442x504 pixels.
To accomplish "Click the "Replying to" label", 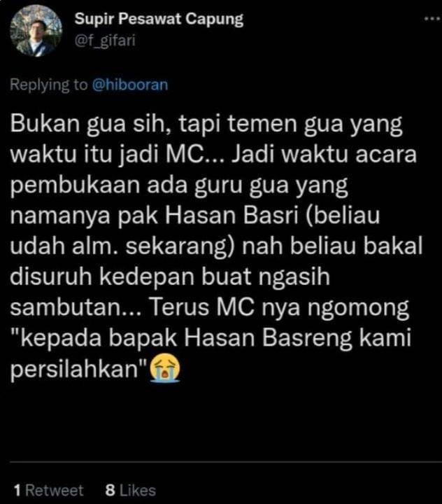I will tap(48, 85).
